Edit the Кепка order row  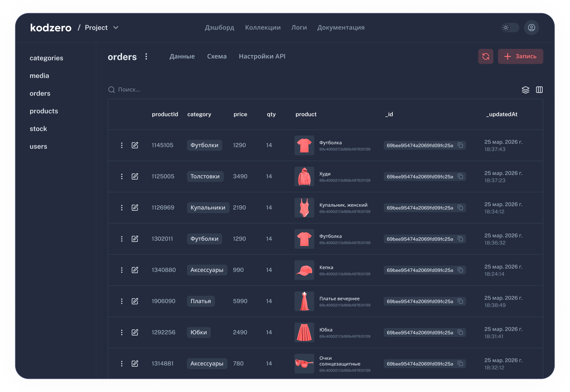(135, 270)
